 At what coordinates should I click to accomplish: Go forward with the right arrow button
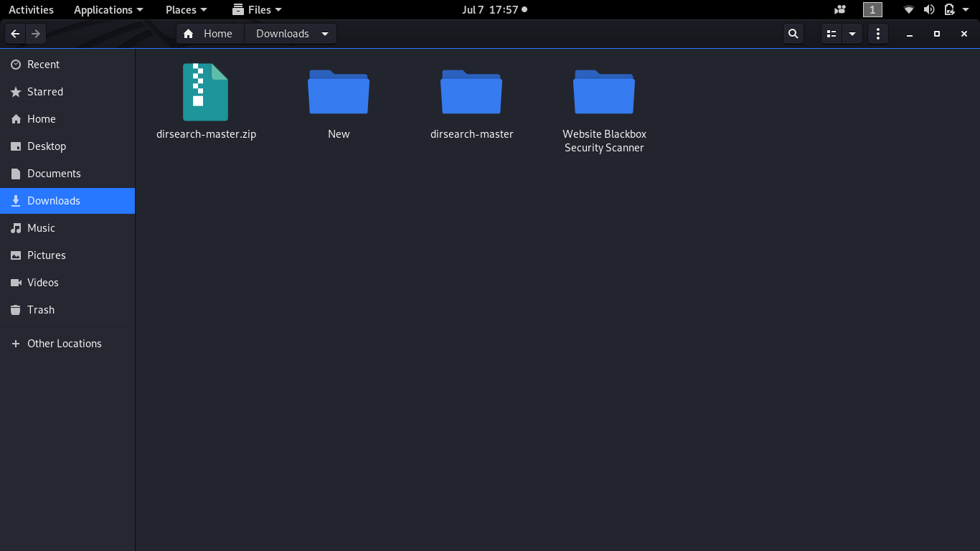36,34
